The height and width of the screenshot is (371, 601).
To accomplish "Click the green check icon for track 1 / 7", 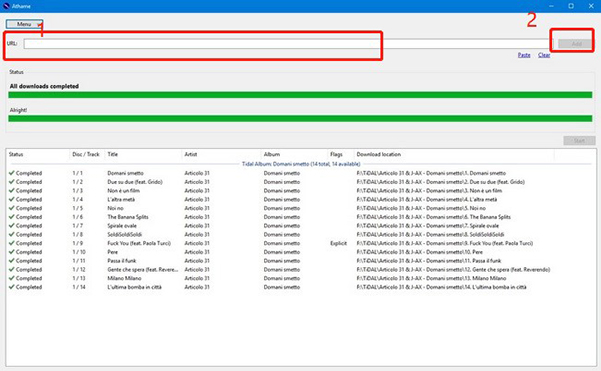I will [11, 226].
